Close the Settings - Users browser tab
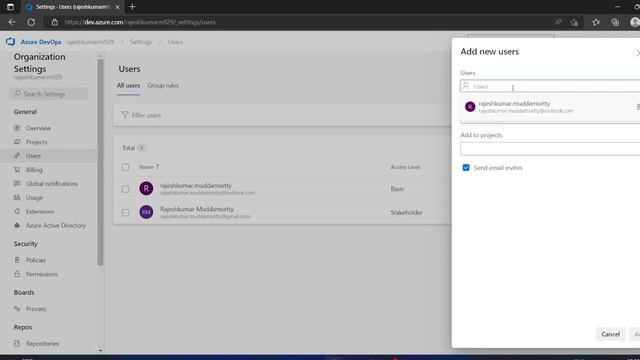 [117, 7]
